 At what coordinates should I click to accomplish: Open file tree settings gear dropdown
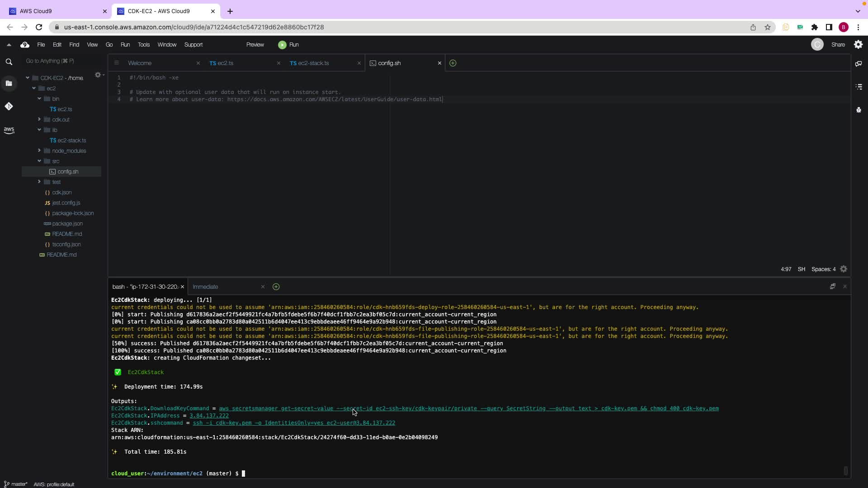[x=99, y=75]
